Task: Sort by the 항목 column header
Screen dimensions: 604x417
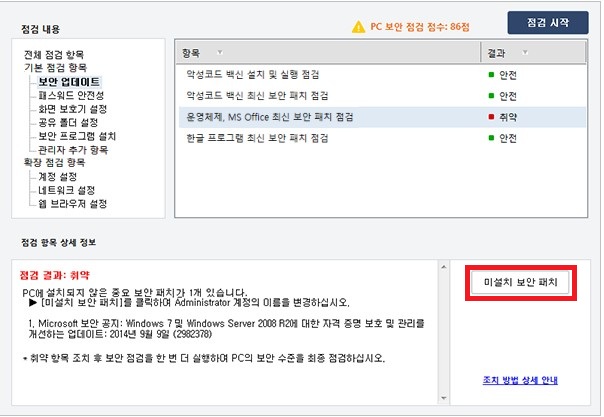Action: (x=328, y=52)
